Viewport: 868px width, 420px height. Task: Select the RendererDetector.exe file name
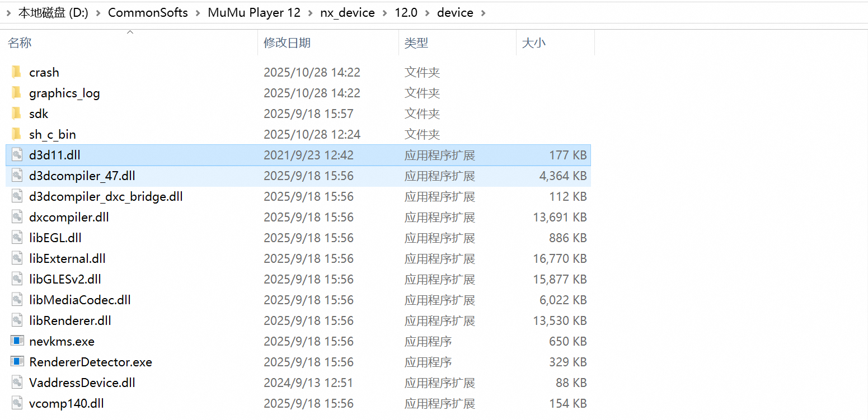coord(91,362)
